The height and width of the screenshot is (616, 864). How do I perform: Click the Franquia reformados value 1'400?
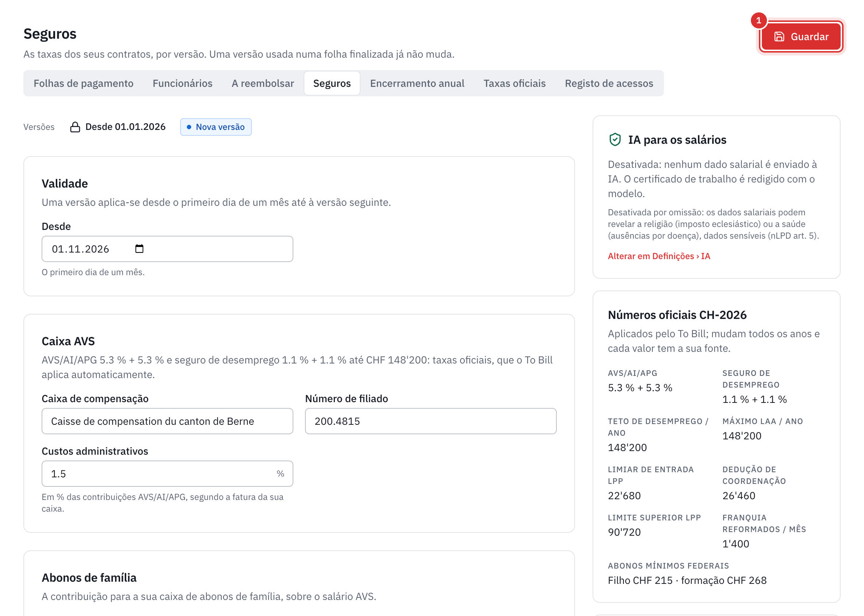[x=736, y=543]
